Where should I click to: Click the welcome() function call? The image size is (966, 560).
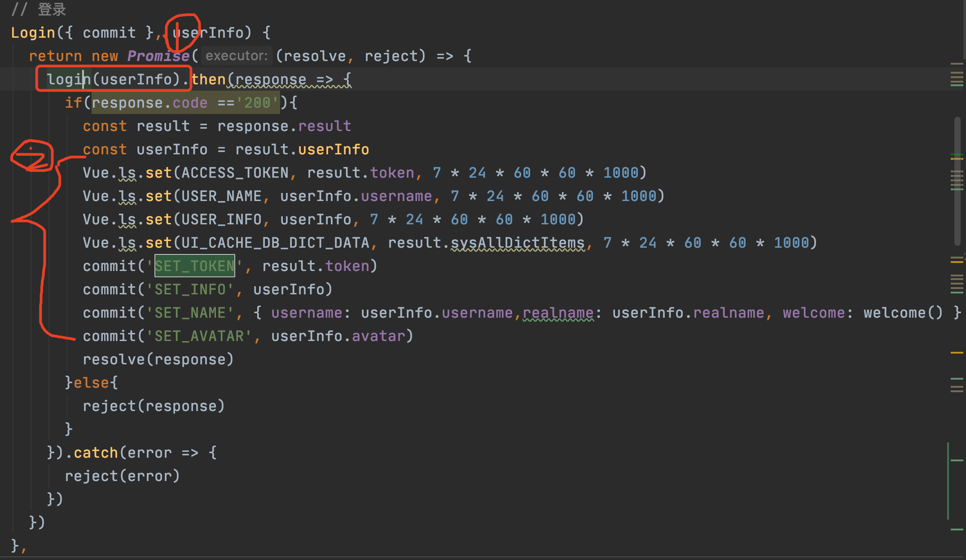903,313
